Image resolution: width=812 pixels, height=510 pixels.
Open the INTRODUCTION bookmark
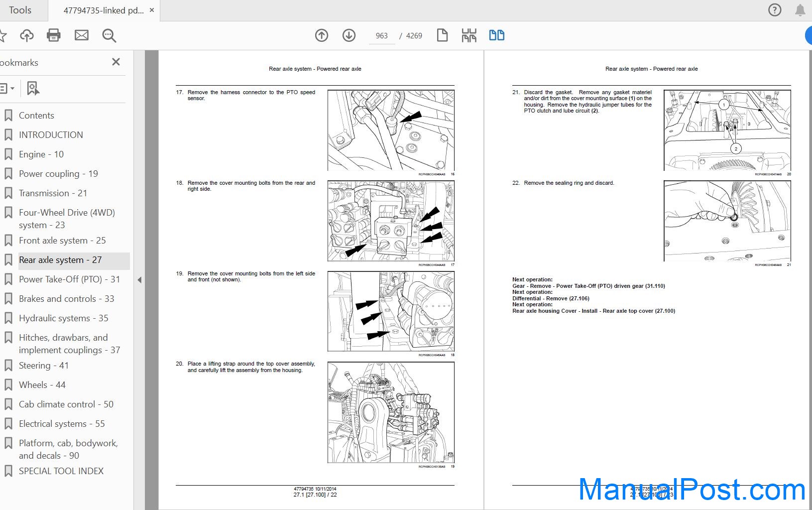coord(51,135)
